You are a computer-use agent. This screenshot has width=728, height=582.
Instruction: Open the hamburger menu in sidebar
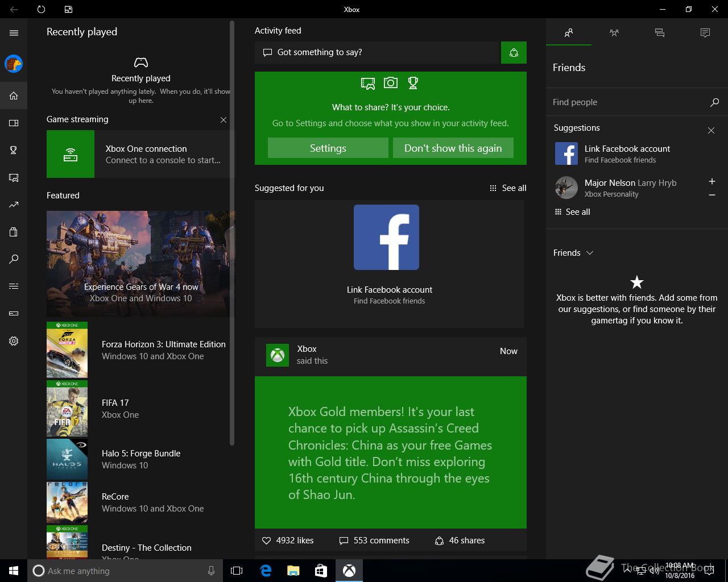click(x=14, y=33)
